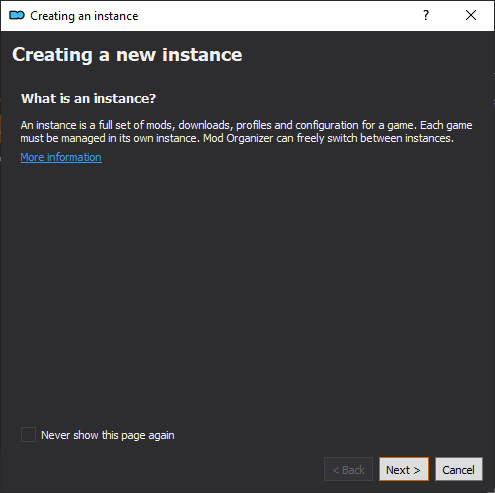This screenshot has width=495, height=493.
Task: Close the Creating an instance dialog
Action: coord(471,15)
